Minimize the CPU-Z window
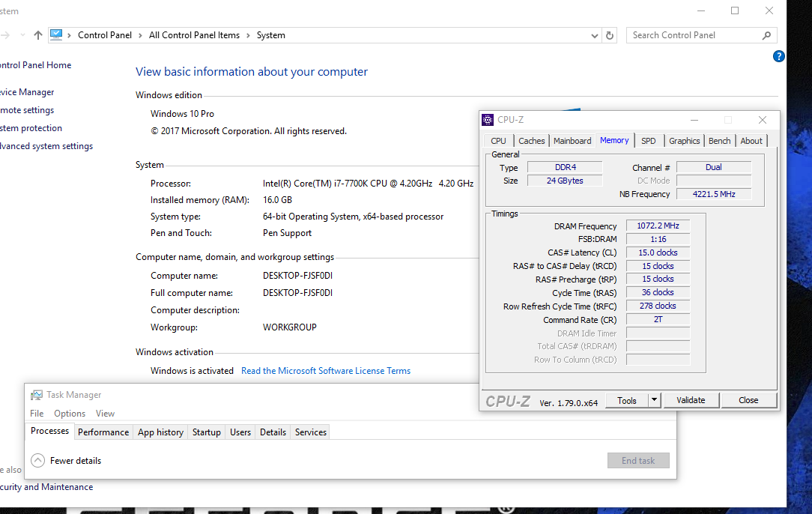The height and width of the screenshot is (514, 812). click(x=694, y=120)
